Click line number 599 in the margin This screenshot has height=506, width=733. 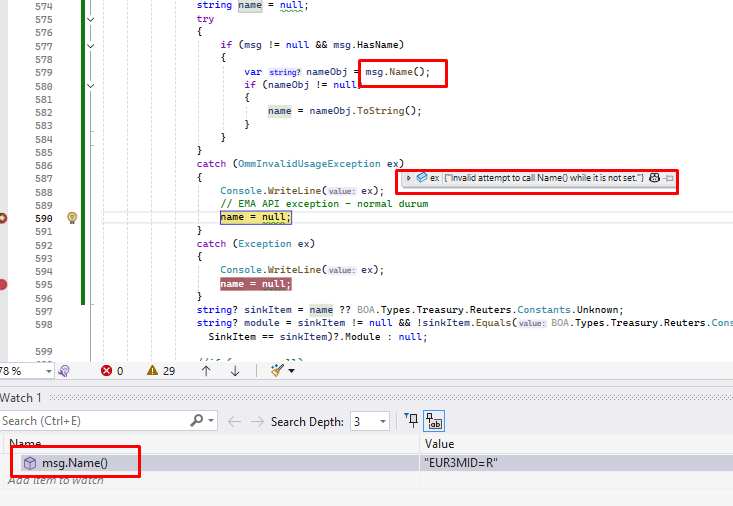pyautogui.click(x=43, y=352)
